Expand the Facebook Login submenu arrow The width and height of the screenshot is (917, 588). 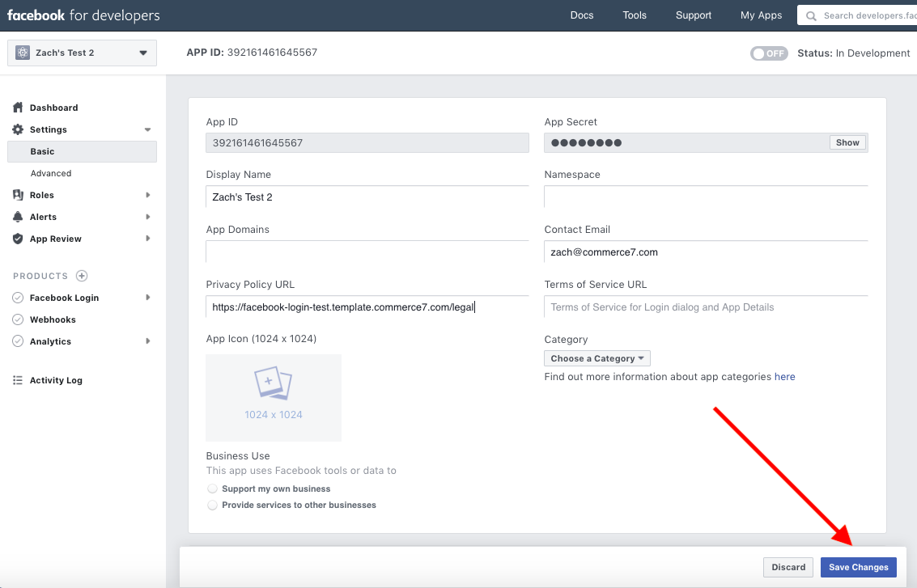[148, 298]
